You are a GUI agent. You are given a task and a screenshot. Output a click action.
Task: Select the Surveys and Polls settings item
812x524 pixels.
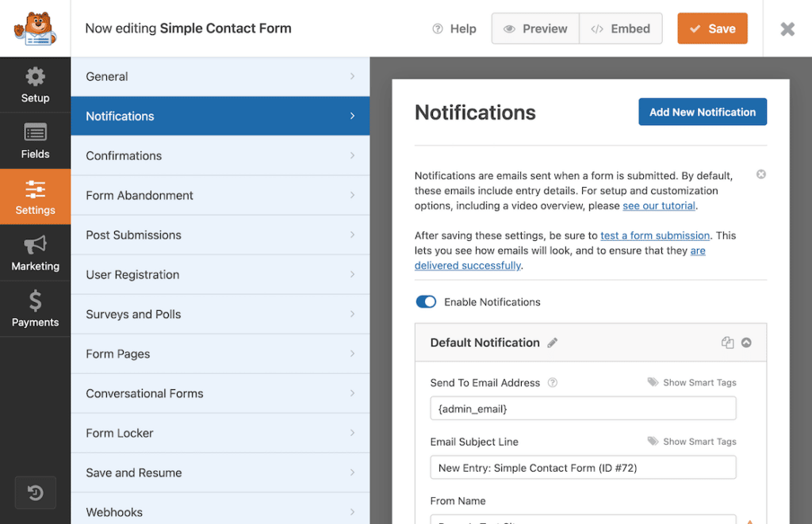(x=220, y=314)
